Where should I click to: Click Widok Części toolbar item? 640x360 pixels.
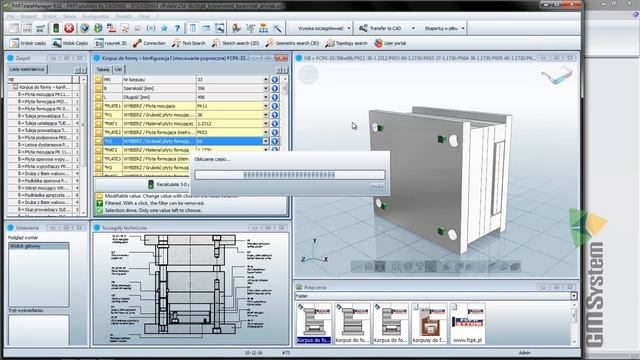(70, 43)
